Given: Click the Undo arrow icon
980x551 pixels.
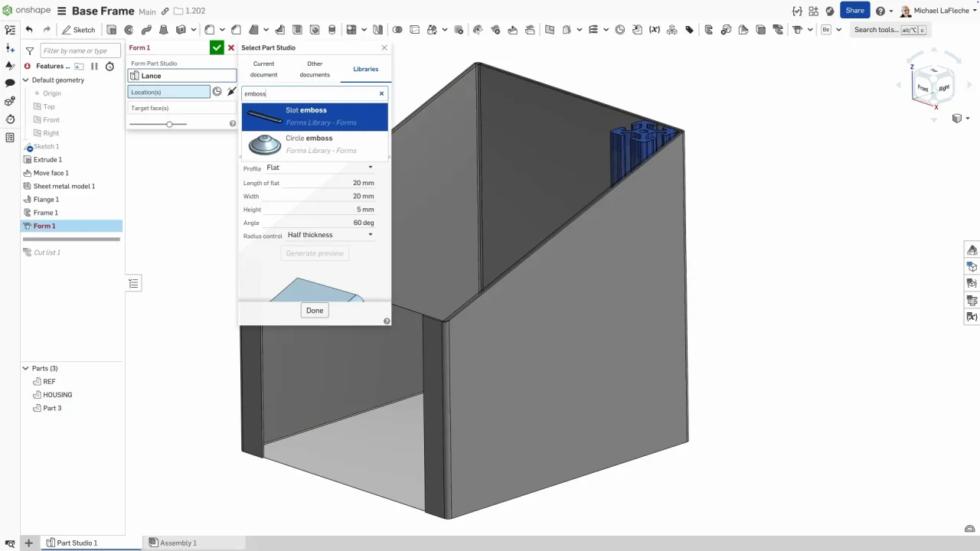Looking at the screenshot, I should coord(29,30).
